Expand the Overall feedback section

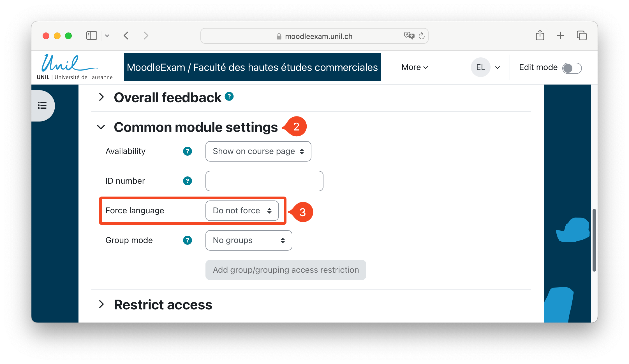pos(101,97)
